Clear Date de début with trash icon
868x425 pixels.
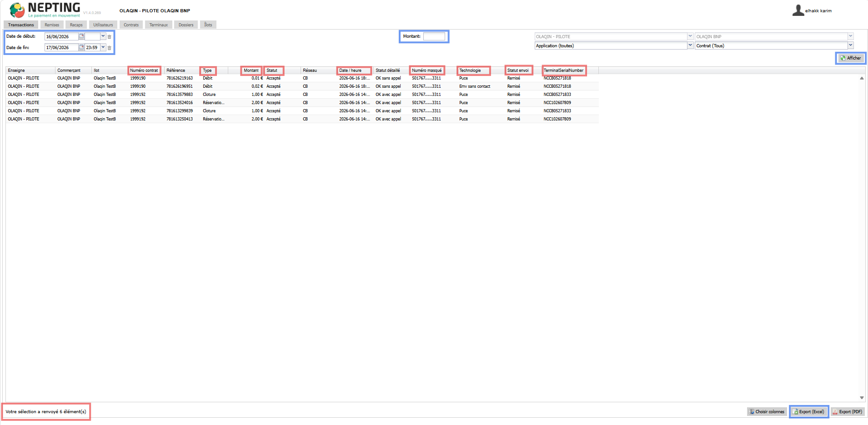[x=110, y=37]
